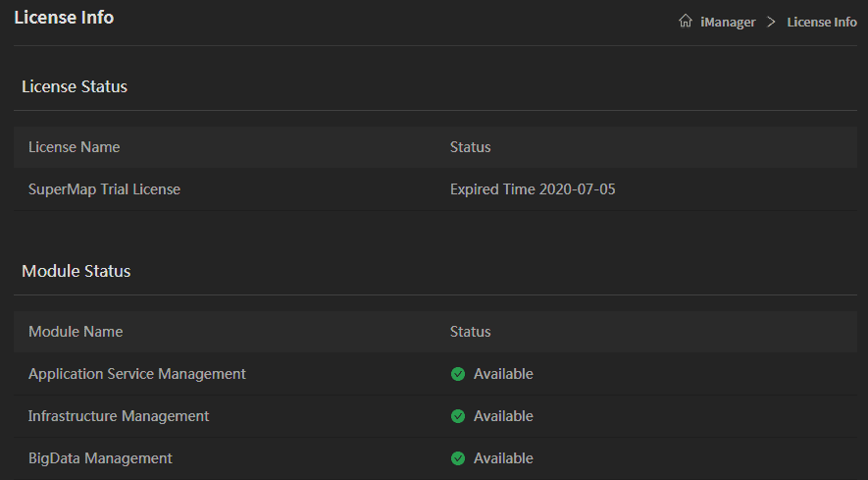This screenshot has height=480, width=868.
Task: Click the License Name column header
Action: 75,147
